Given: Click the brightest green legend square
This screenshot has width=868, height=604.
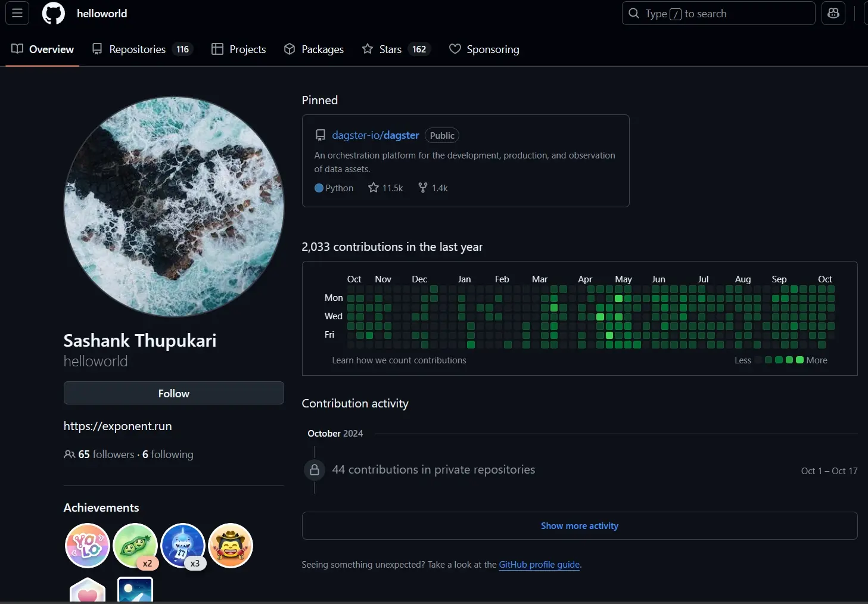Looking at the screenshot, I should click(799, 360).
